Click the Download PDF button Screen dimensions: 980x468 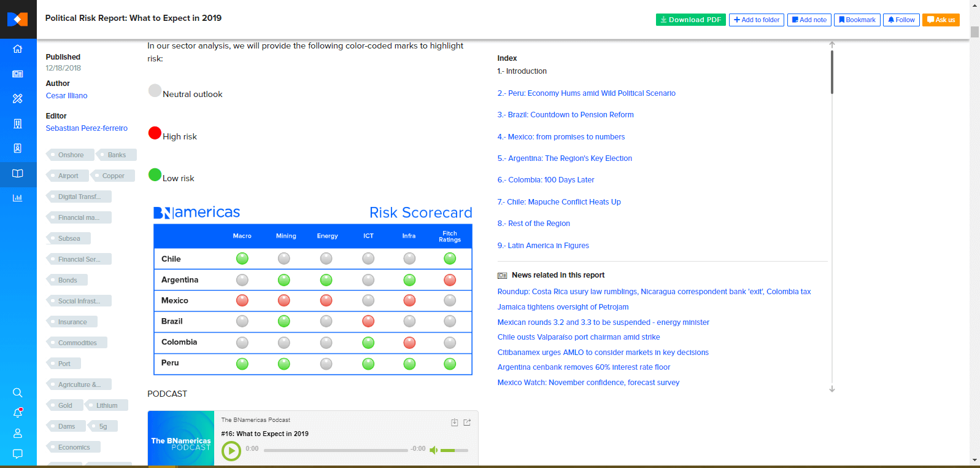tap(691, 20)
